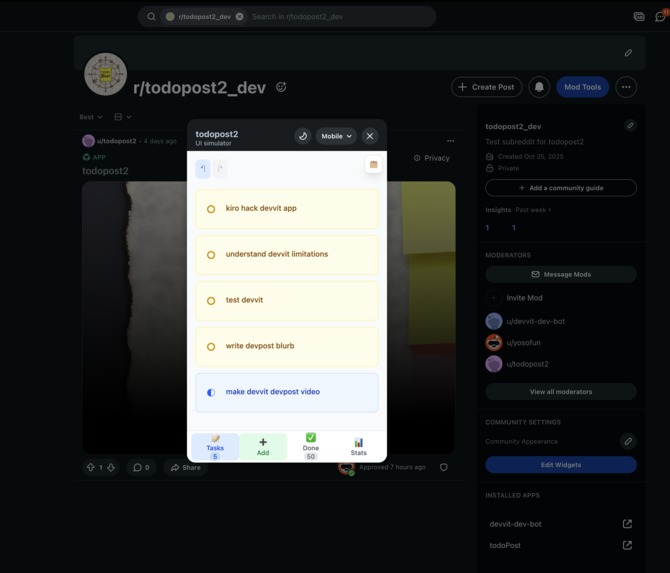
Task: Remove the r/todopost2_dev search filter chip
Action: click(x=240, y=17)
